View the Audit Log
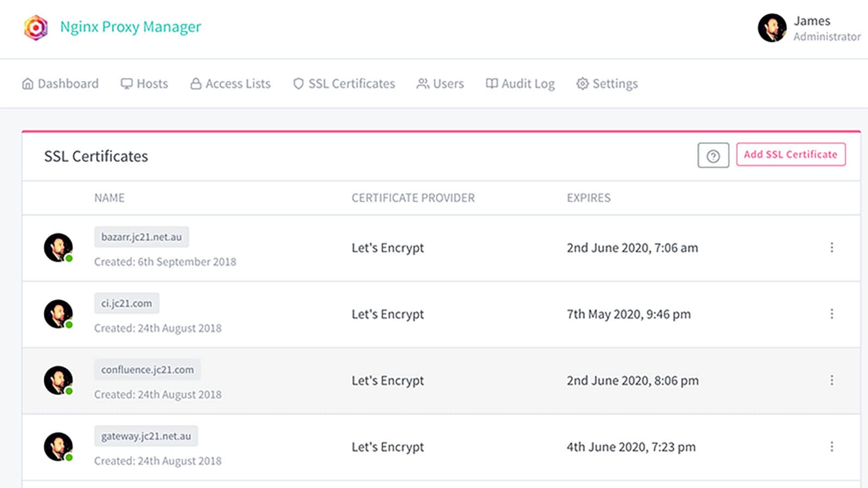This screenshot has width=868, height=488. click(x=520, y=84)
